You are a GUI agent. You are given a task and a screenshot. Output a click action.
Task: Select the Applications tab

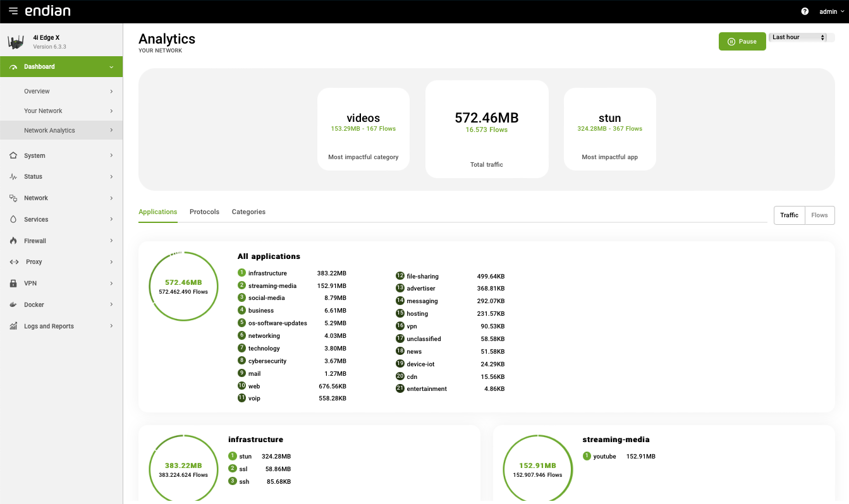(158, 212)
